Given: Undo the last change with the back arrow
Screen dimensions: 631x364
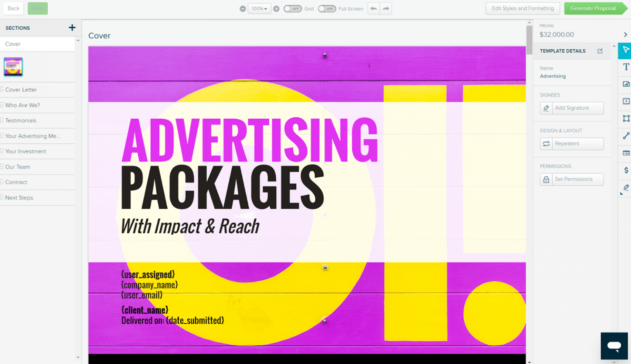Looking at the screenshot, I should 373,9.
